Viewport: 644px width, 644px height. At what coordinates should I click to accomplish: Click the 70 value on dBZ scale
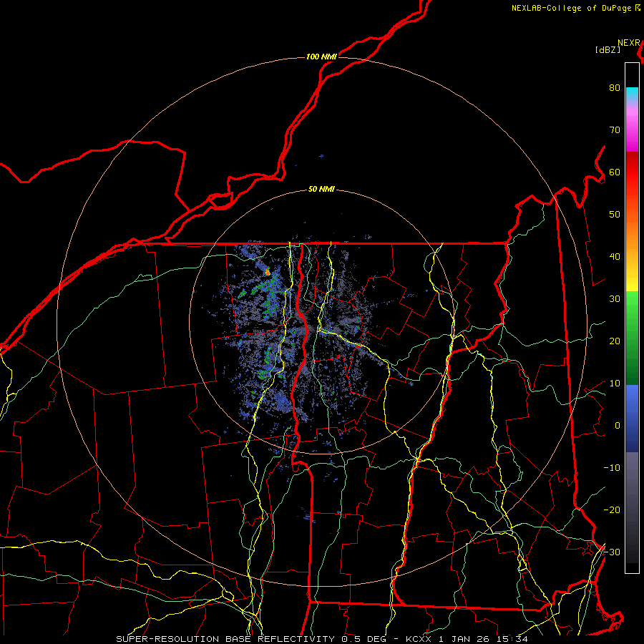pyautogui.click(x=615, y=130)
